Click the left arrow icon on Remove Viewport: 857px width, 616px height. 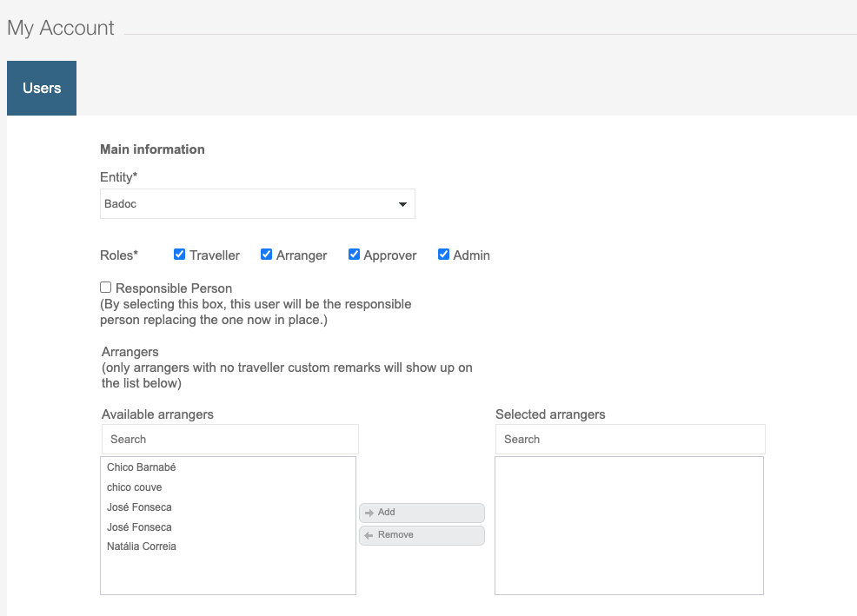point(369,535)
